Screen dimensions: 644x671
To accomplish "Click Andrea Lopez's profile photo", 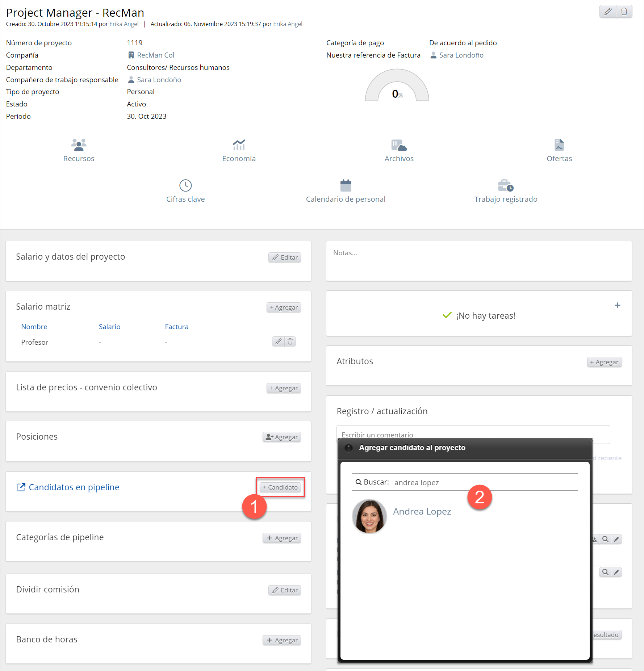I will pos(369,516).
